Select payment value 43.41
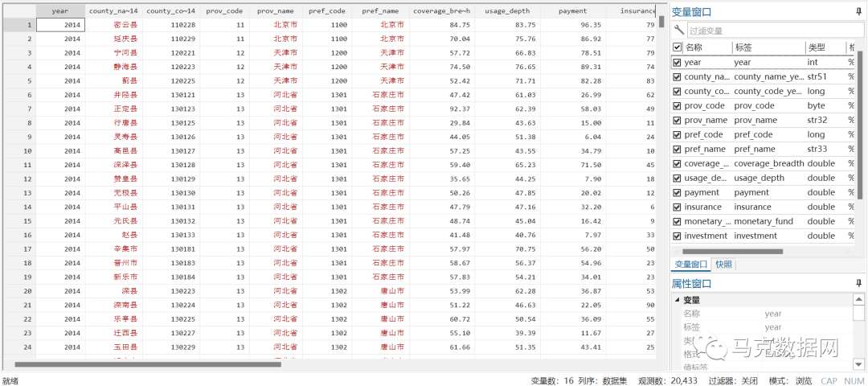868x386 pixels. point(573,347)
